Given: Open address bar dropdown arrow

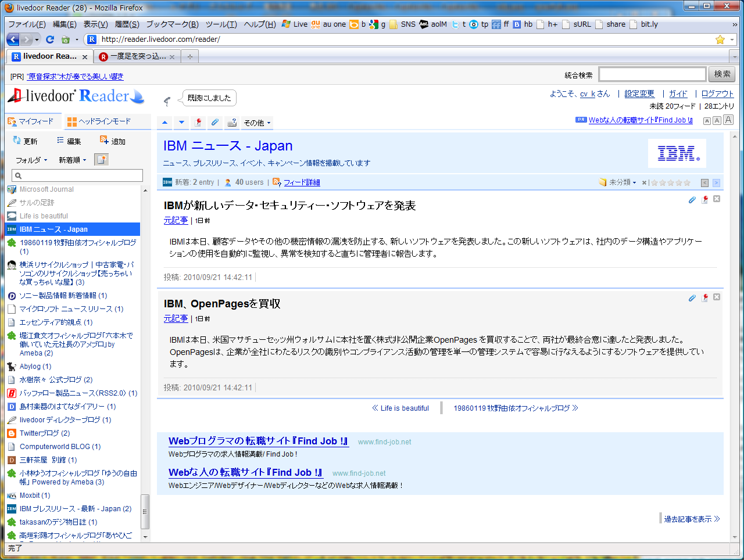Looking at the screenshot, I should [732, 40].
